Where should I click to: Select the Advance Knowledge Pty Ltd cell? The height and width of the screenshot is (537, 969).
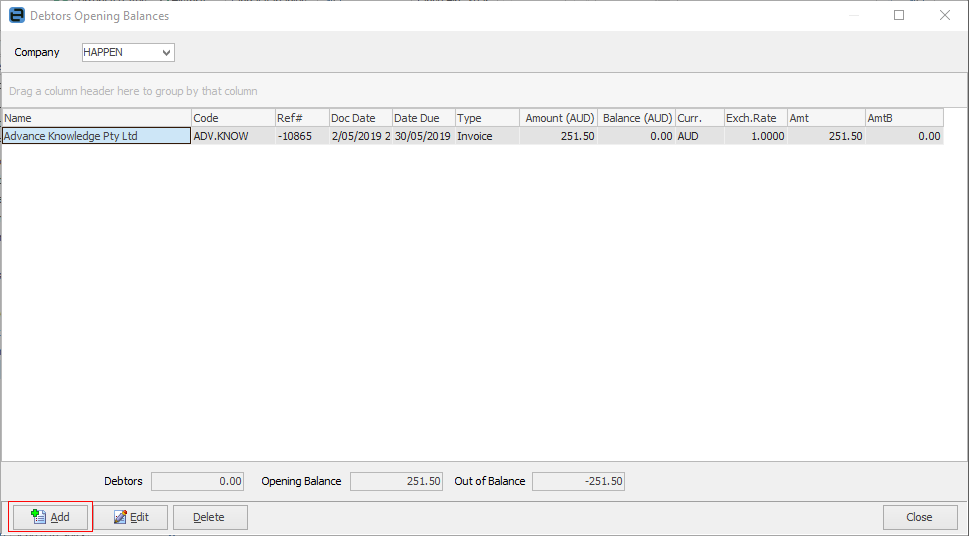tap(96, 136)
